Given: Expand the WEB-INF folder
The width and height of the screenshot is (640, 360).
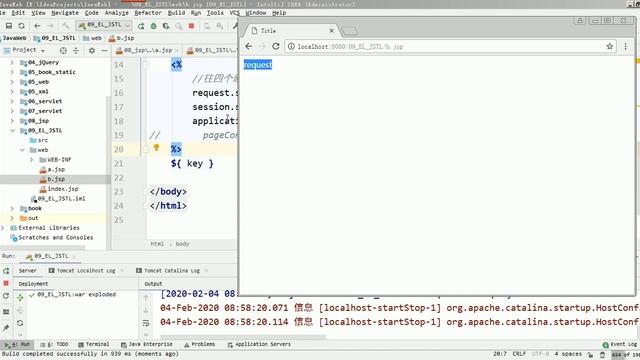Looking at the screenshot, I should (32, 160).
